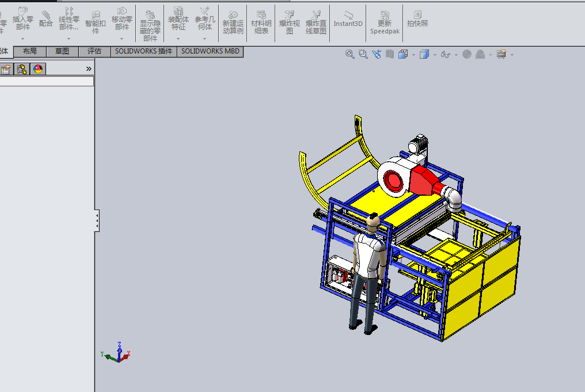Open the SOLIDWORKS 插件 tab
Viewport: 585px width, 392px height.
pos(143,51)
